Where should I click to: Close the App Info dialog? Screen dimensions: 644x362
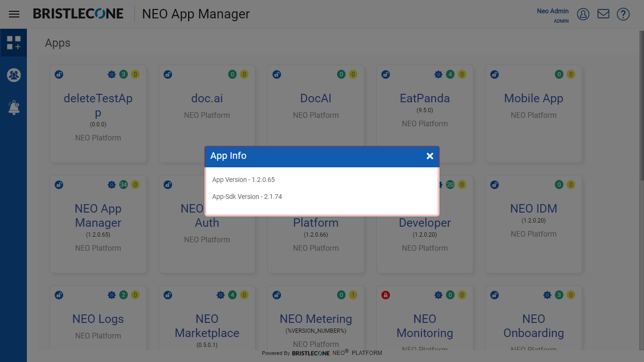(430, 156)
